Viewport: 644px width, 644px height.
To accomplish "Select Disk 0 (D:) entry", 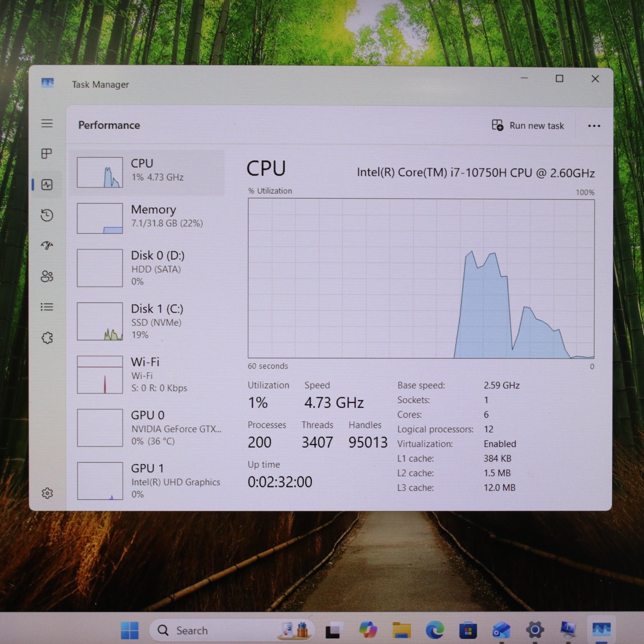I will click(147, 268).
